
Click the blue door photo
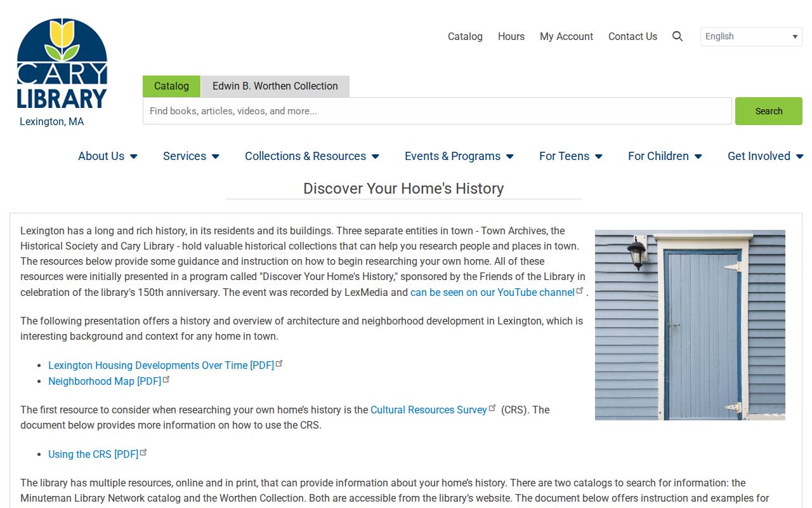[x=690, y=325]
